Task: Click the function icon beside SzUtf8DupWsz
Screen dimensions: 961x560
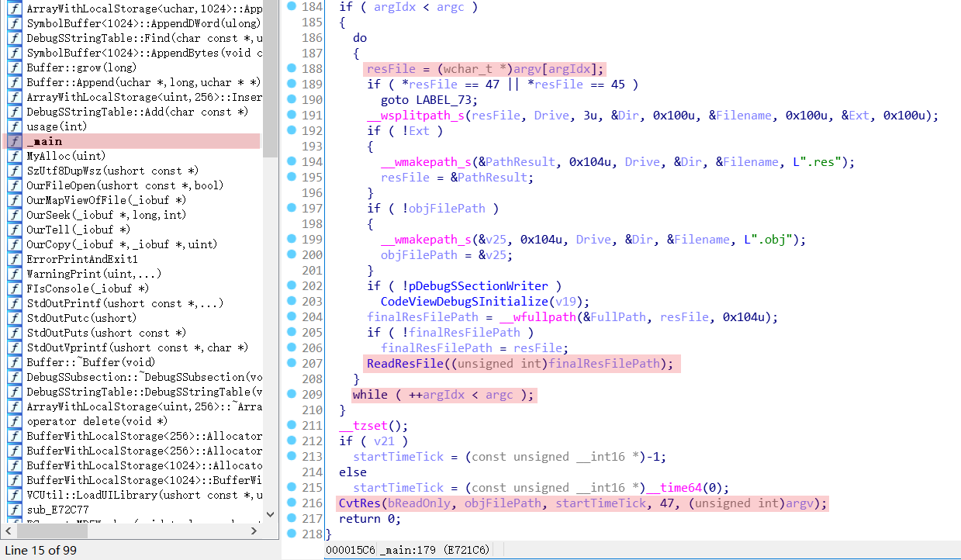Action: click(x=14, y=171)
